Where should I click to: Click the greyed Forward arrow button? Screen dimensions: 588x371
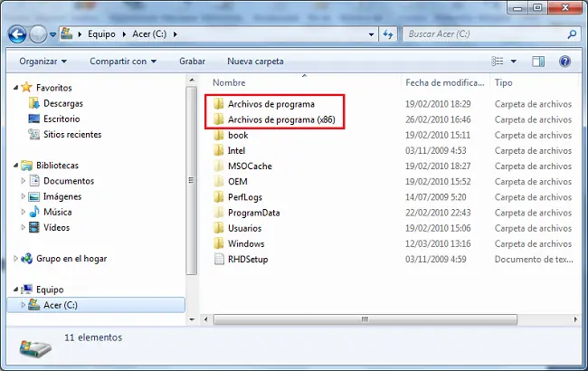point(38,34)
